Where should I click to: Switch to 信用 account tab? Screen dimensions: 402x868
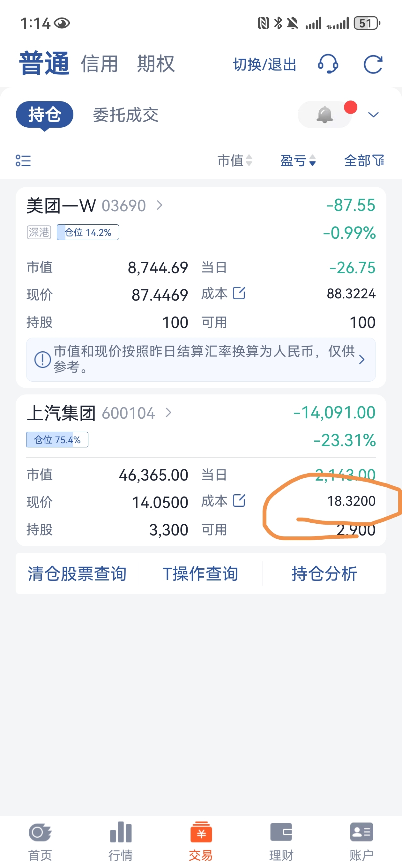100,64
